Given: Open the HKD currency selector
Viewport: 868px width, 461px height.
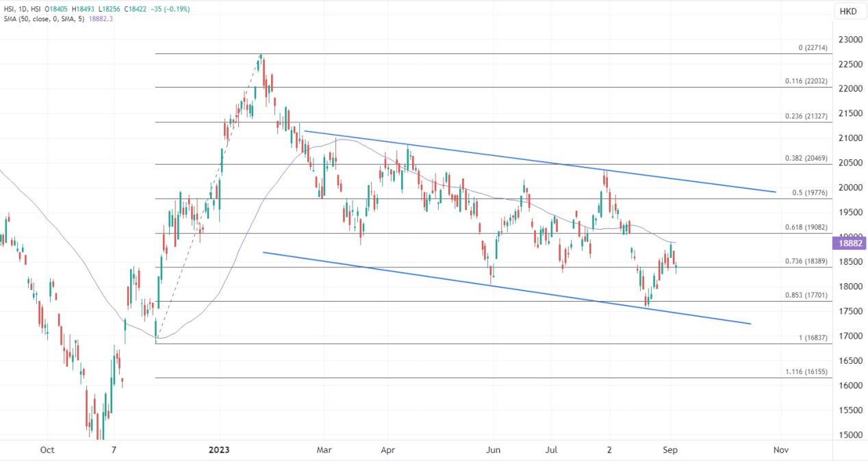Looking at the screenshot, I should 848,12.
